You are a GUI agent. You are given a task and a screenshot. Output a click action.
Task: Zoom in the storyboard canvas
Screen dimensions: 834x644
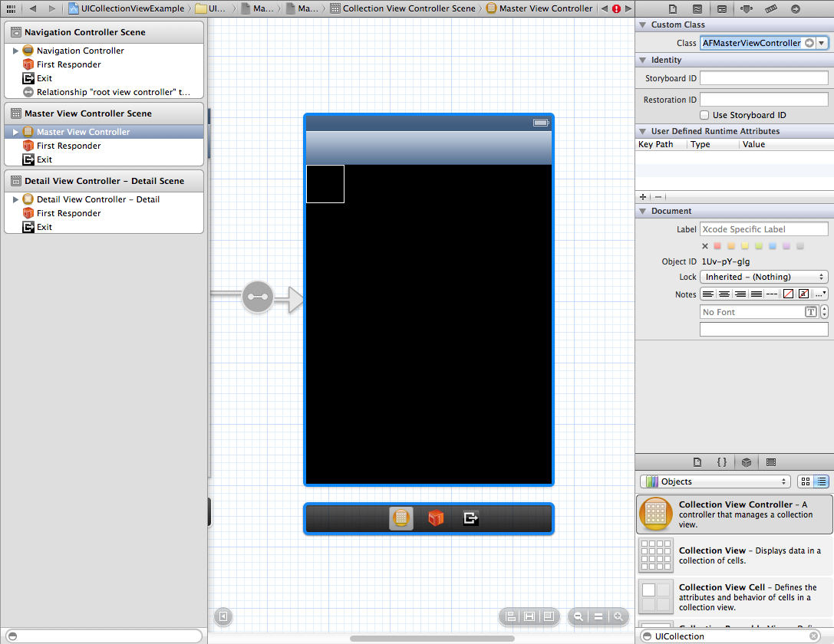[x=618, y=616]
